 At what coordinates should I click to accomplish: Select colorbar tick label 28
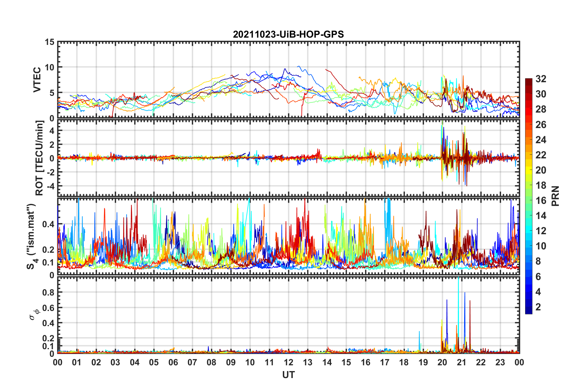pos(541,109)
